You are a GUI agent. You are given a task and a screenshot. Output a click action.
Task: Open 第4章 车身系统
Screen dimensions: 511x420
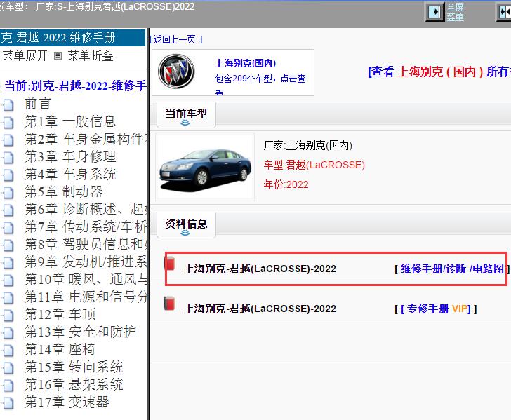click(70, 174)
